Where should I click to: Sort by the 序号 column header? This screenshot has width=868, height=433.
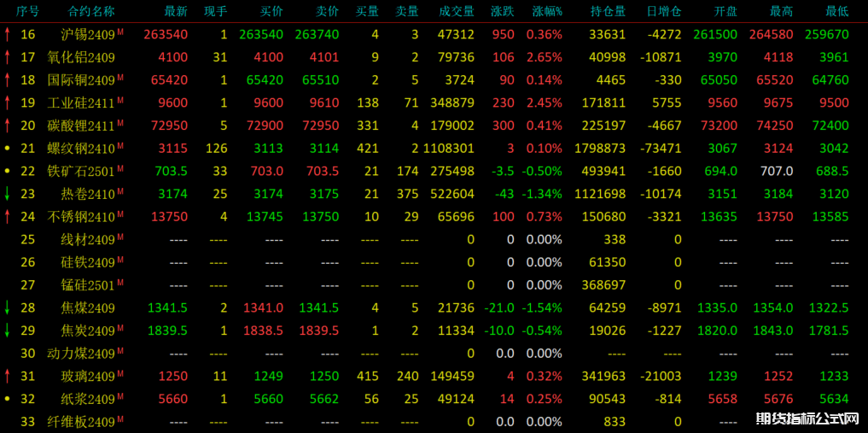click(27, 11)
